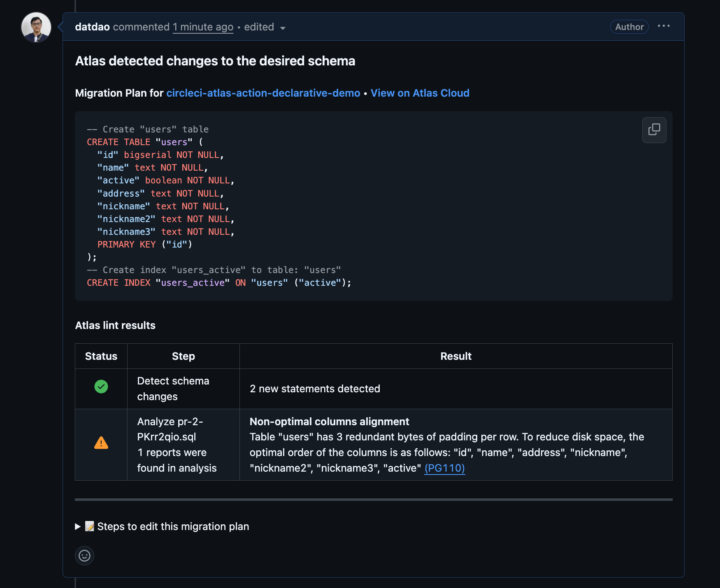Click the green success status icon
The image size is (720, 588).
click(101, 387)
